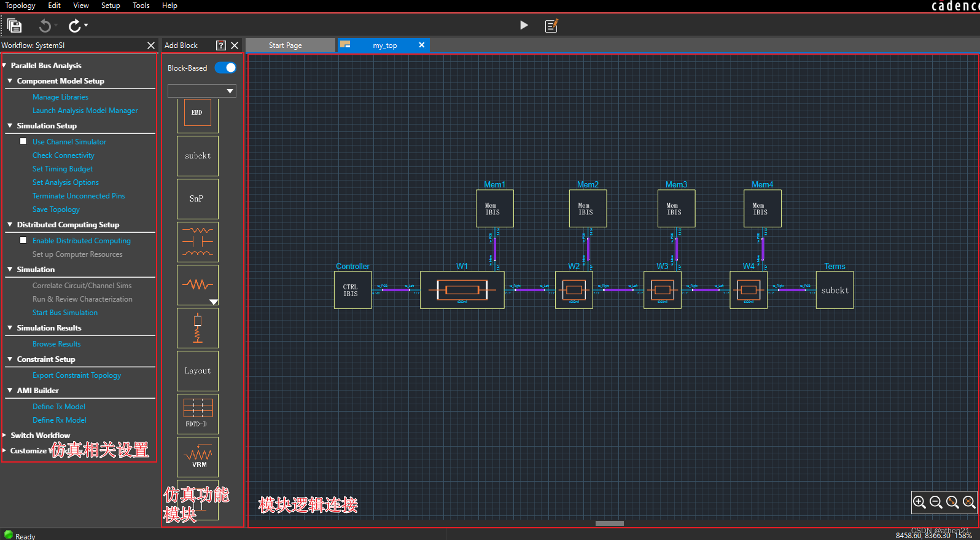Click the zoom-to-area magnifier icon
This screenshot has height=540, width=980.
point(952,502)
